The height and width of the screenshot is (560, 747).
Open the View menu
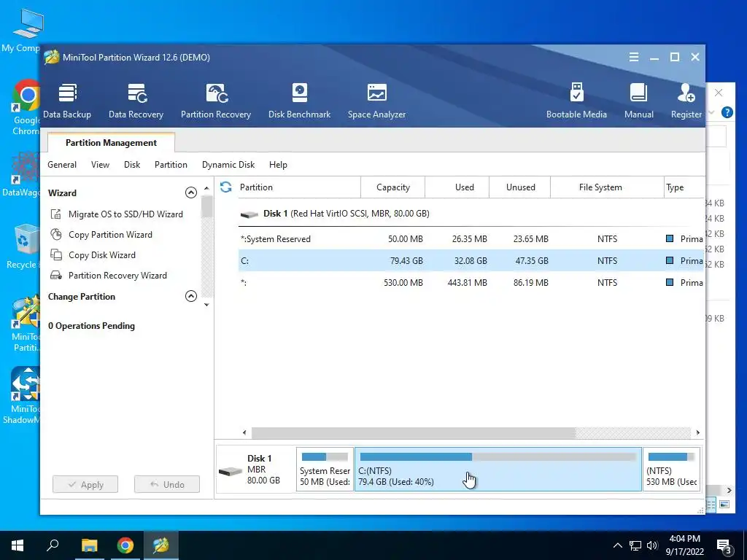(x=100, y=165)
